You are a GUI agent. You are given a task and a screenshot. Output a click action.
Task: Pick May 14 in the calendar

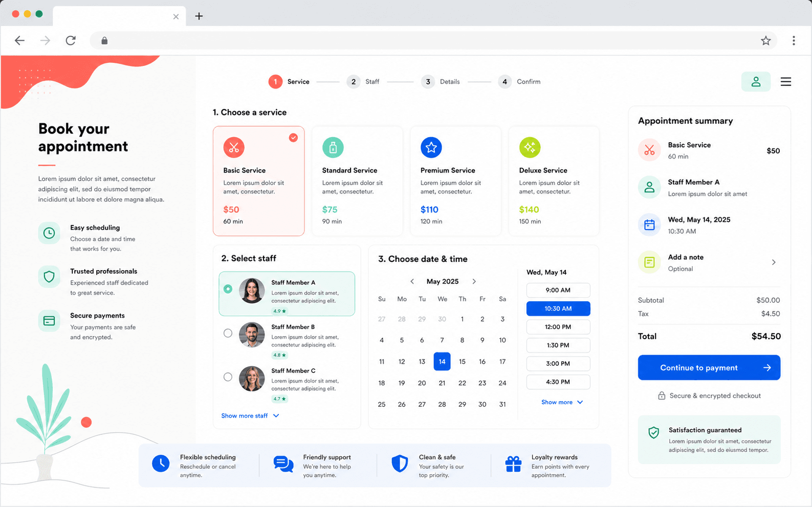click(442, 362)
